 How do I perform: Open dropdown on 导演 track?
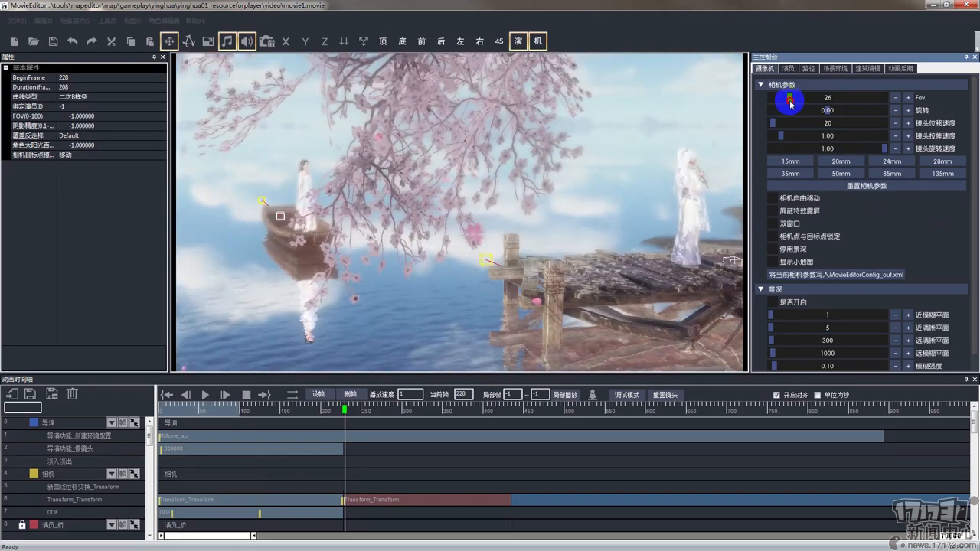point(112,422)
